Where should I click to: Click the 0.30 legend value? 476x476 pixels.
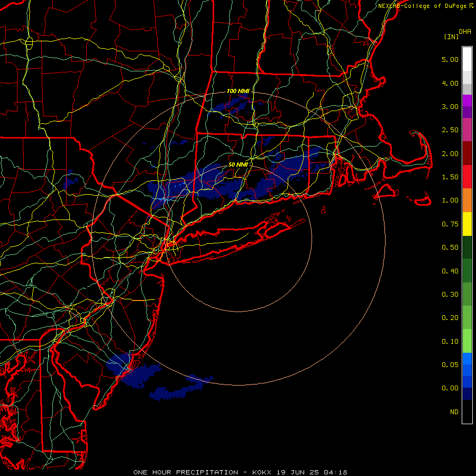tap(450, 295)
